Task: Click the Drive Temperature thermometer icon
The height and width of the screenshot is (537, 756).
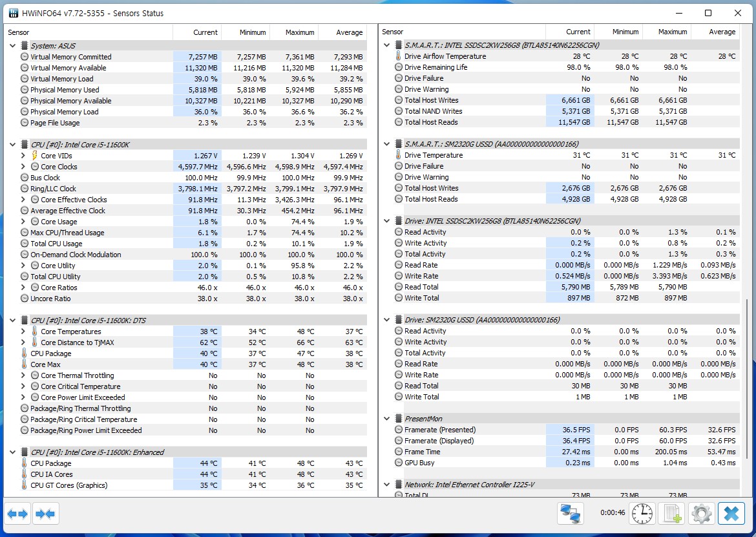Action: coord(398,154)
